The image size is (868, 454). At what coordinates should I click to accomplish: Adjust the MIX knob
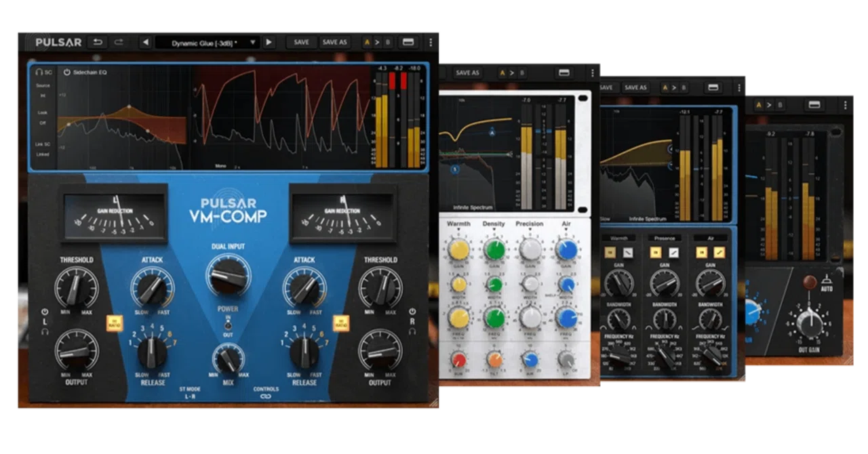tap(228, 360)
